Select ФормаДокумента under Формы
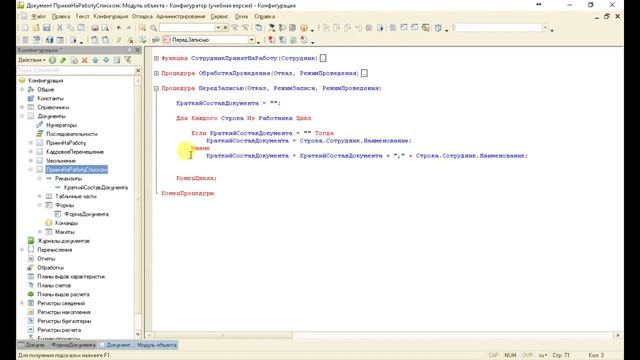 87,214
